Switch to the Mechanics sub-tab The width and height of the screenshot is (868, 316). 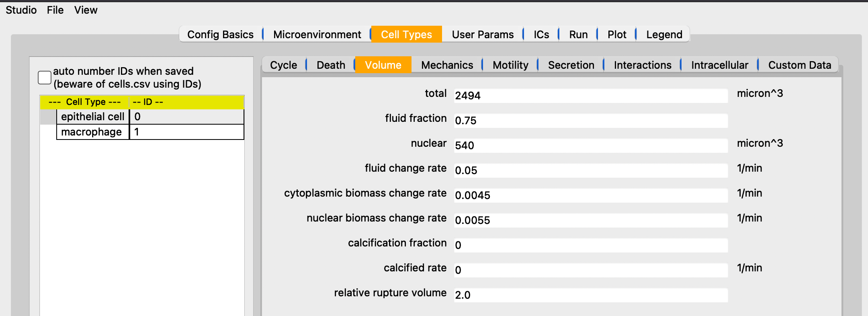tap(447, 65)
